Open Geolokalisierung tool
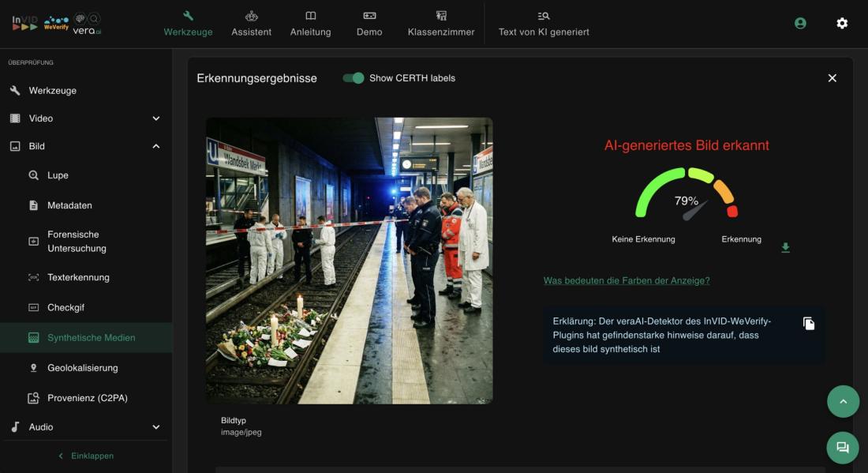 click(x=82, y=368)
